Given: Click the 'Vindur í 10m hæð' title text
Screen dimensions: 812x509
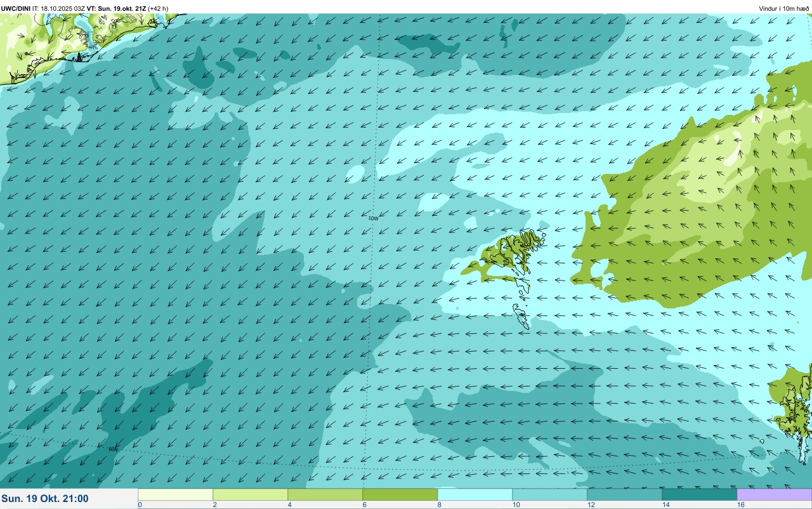Looking at the screenshot, I should click(783, 9).
